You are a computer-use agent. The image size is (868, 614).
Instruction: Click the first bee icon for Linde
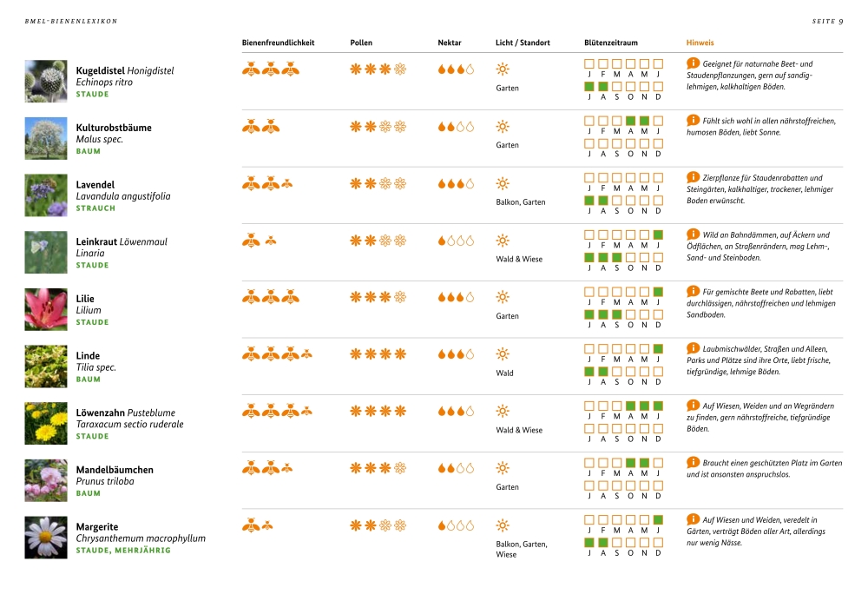click(251, 353)
